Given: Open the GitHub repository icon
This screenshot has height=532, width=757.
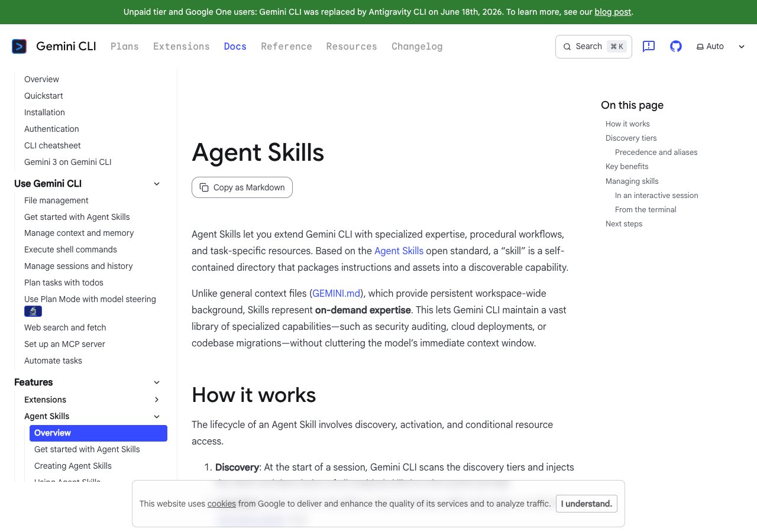Looking at the screenshot, I should (x=676, y=46).
